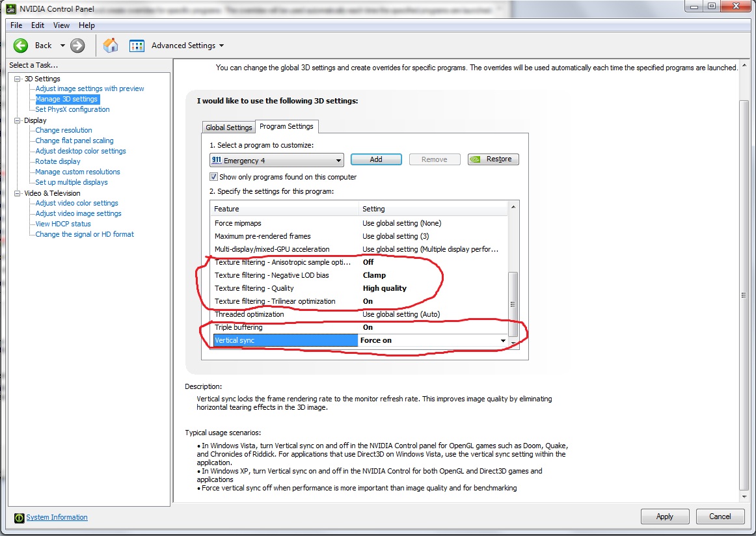Click the Emergency 4 program icon

coord(217,160)
